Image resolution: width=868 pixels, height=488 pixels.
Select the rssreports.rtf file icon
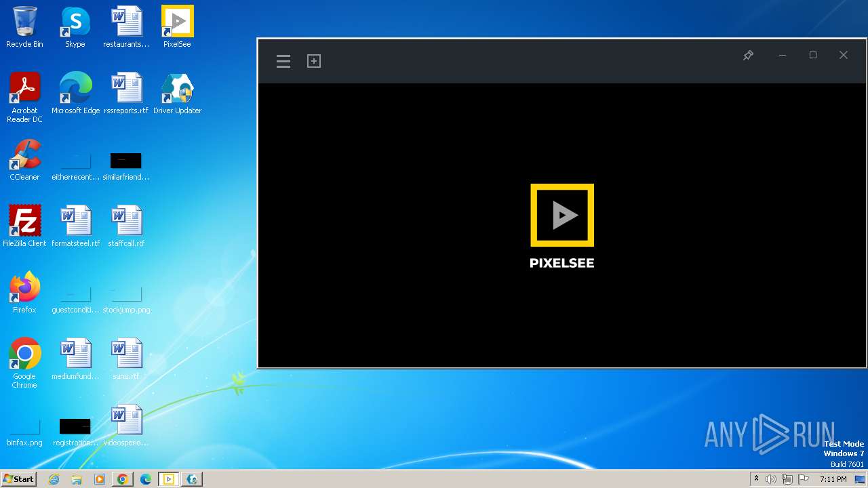point(126,94)
